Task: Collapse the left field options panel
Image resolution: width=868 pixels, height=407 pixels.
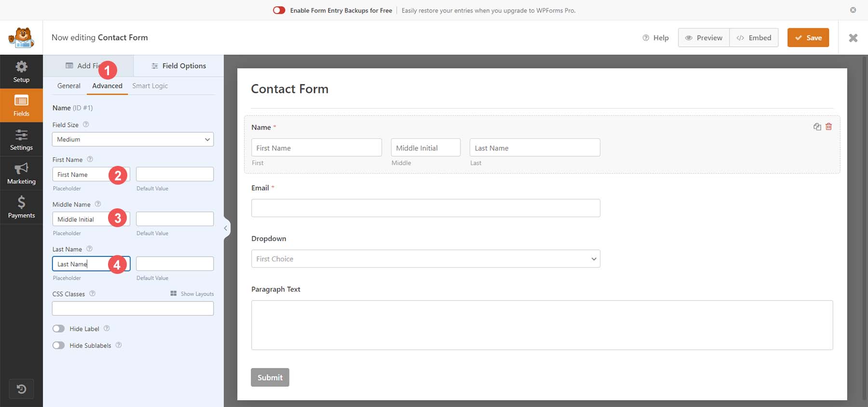Action: [226, 228]
